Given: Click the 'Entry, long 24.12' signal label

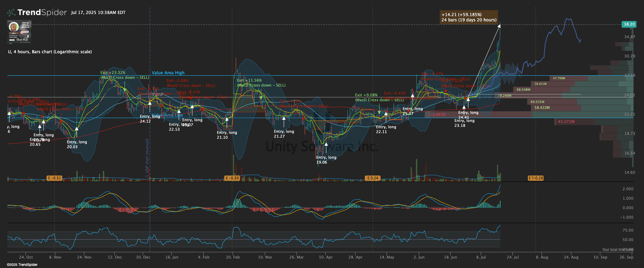Looking at the screenshot, I should (150, 119).
